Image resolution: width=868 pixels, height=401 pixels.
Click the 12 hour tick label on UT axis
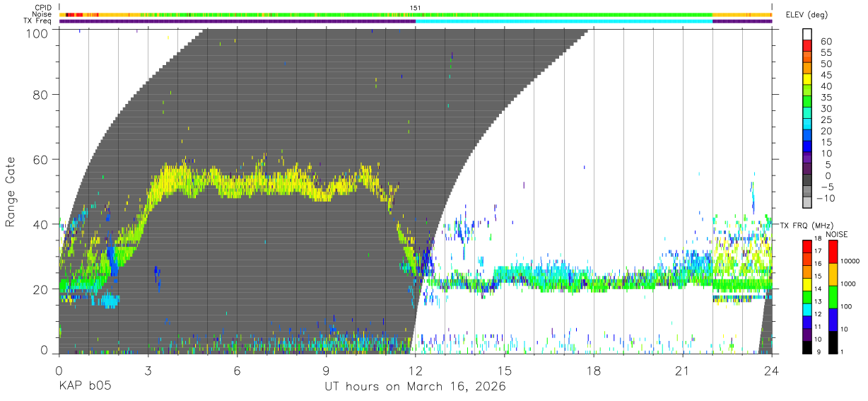[x=416, y=371]
